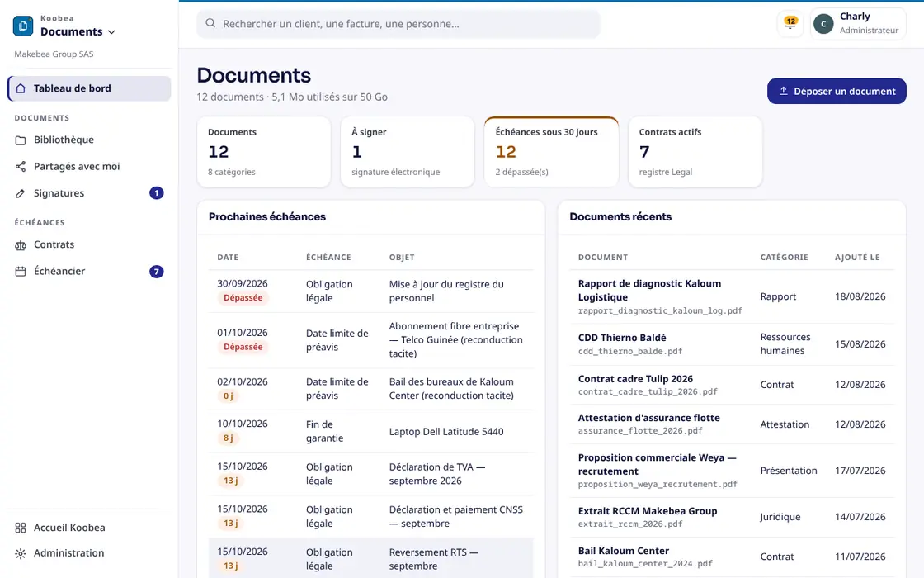The image size is (924, 578).
Task: Expand the Documents app switcher chevron
Action: pos(111,32)
